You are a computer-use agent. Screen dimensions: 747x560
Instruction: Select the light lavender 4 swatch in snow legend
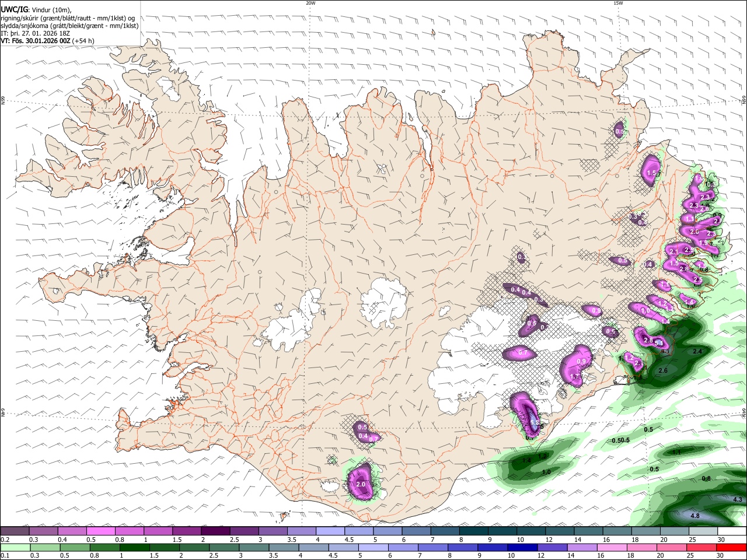pos(330,531)
